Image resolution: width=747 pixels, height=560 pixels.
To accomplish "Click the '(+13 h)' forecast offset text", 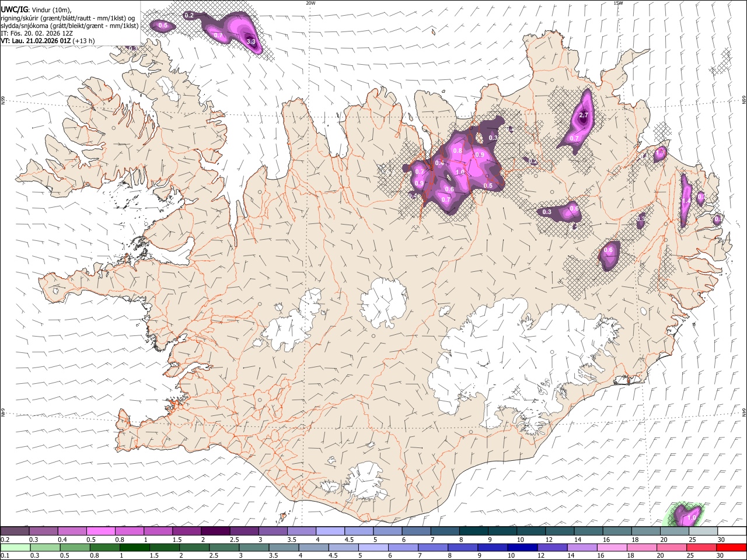I will [84, 41].
